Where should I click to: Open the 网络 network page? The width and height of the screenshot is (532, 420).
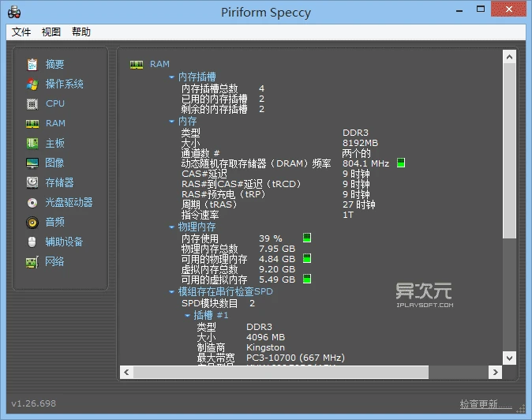(x=54, y=261)
